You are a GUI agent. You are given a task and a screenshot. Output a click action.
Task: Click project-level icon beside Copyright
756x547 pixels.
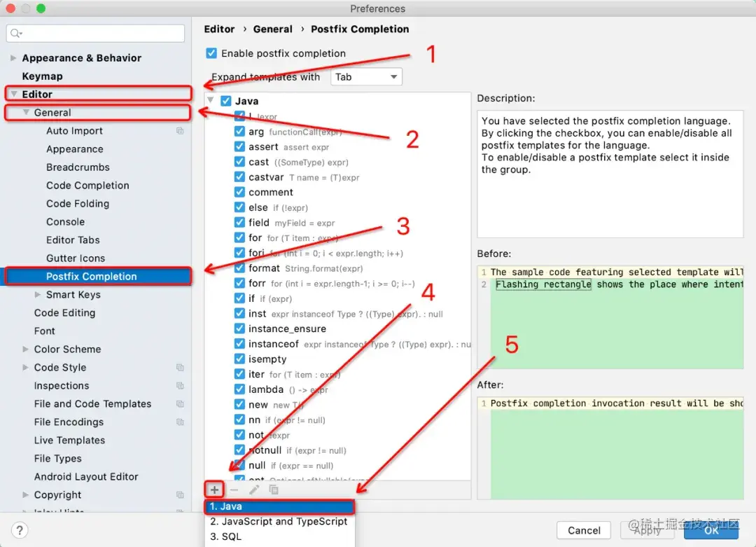[x=180, y=495]
